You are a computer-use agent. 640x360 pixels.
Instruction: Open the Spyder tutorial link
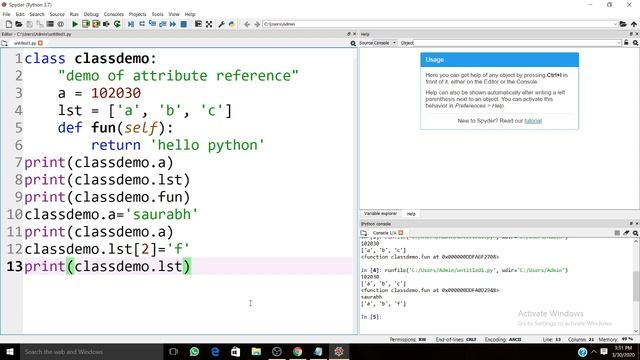(x=533, y=121)
